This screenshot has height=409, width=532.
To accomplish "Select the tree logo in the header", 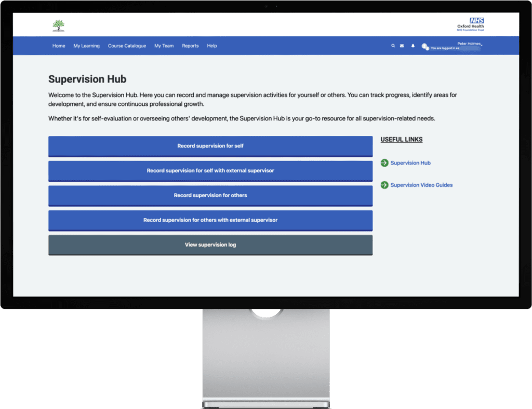I will click(59, 24).
